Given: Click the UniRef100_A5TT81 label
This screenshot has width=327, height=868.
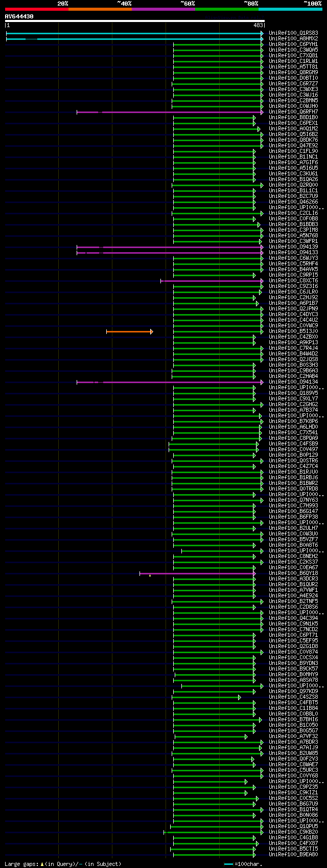Looking at the screenshot, I should pyautogui.click(x=293, y=67).
